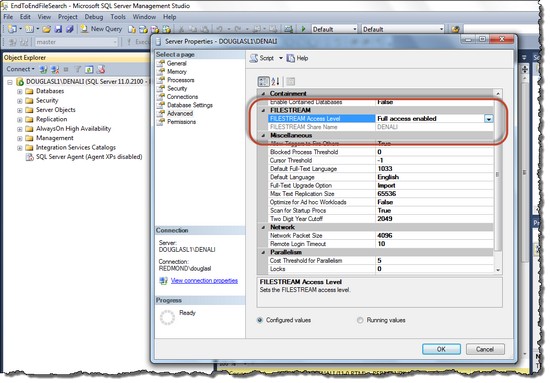The height and width of the screenshot is (383, 550).
Task: Select Configured values radio button
Action: click(260, 320)
